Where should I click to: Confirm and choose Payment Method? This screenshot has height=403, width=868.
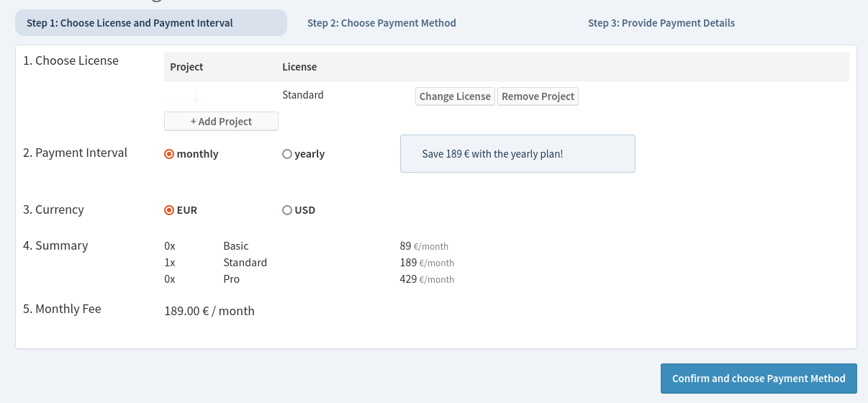point(759,379)
